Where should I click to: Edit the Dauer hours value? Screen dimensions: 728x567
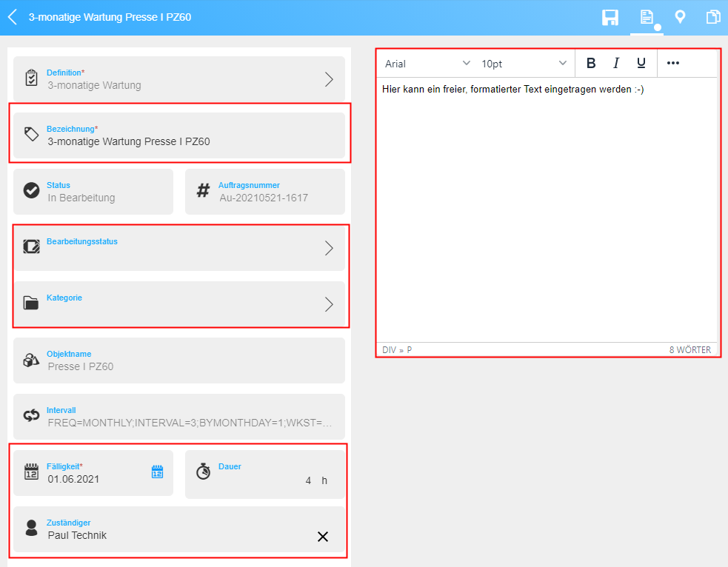308,480
